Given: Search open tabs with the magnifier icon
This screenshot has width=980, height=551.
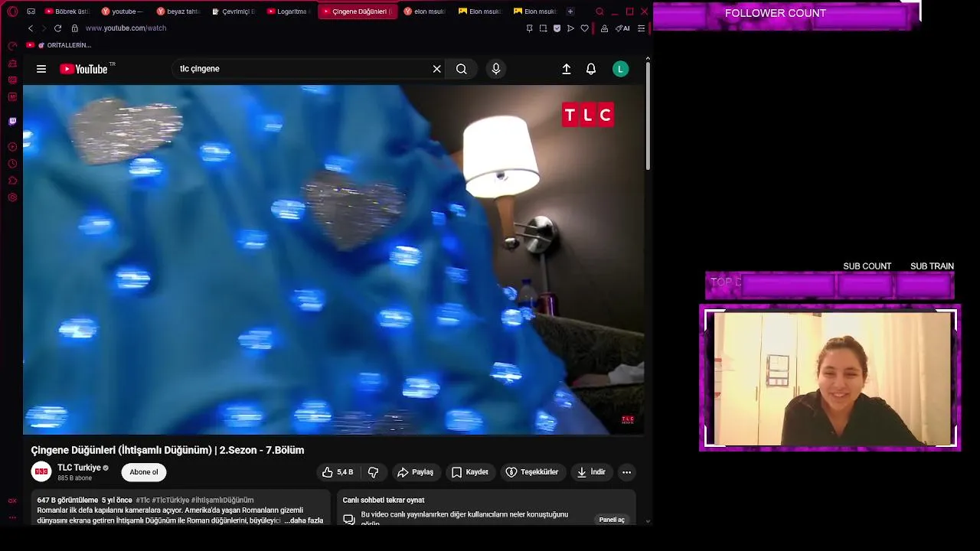Looking at the screenshot, I should (599, 11).
